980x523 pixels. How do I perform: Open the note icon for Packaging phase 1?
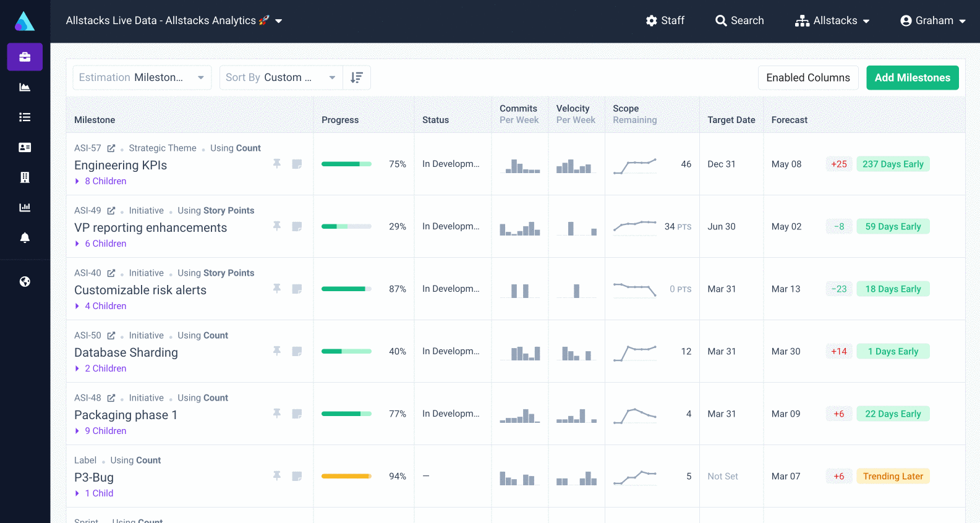click(297, 414)
